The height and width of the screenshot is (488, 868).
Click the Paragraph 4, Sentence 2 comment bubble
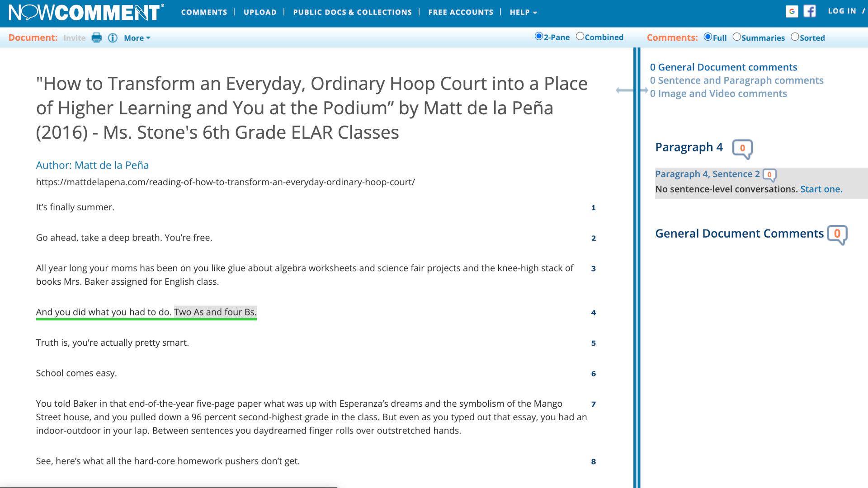click(x=769, y=175)
